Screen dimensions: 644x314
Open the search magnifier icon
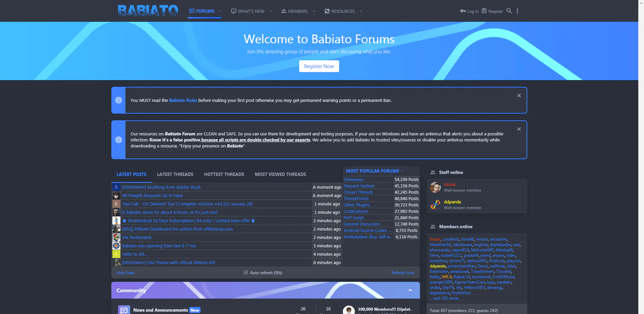coord(509,11)
